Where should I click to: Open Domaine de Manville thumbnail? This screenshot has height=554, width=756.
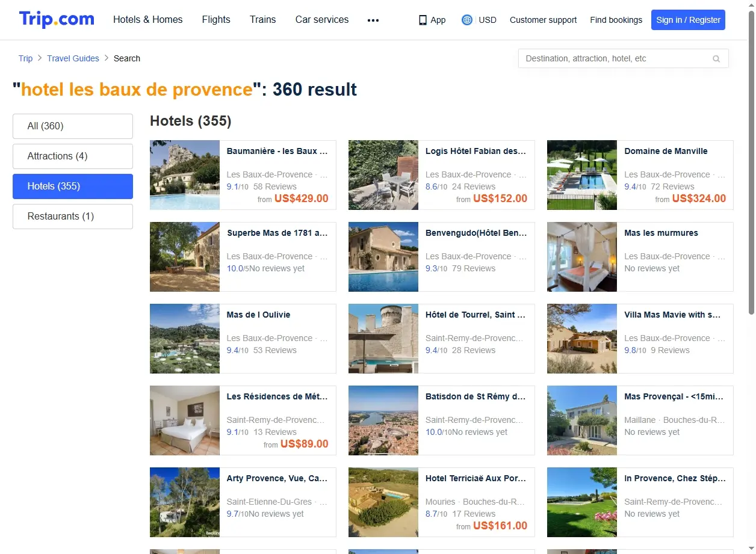(x=582, y=175)
